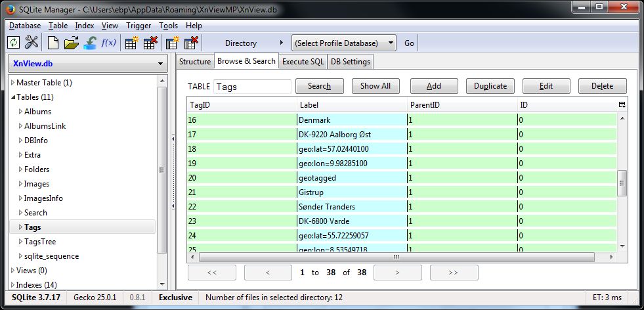Image resolution: width=644 pixels, height=310 pixels.
Task: Sort by the ParentID column header
Action: [x=462, y=105]
